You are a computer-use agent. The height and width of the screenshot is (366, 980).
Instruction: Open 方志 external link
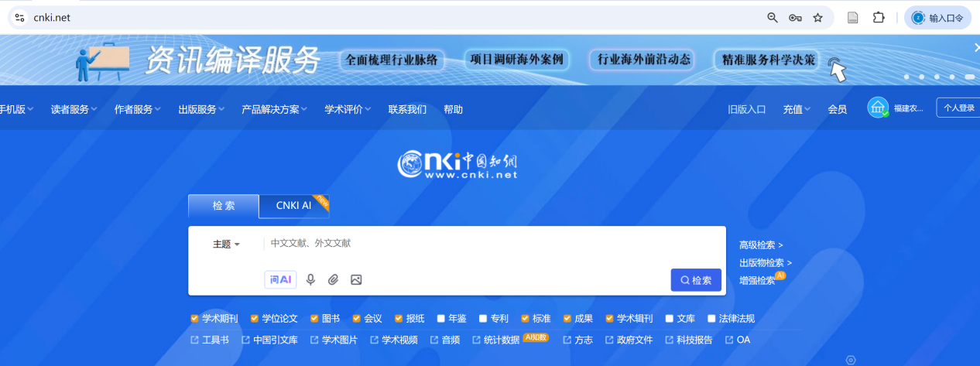[577, 340]
